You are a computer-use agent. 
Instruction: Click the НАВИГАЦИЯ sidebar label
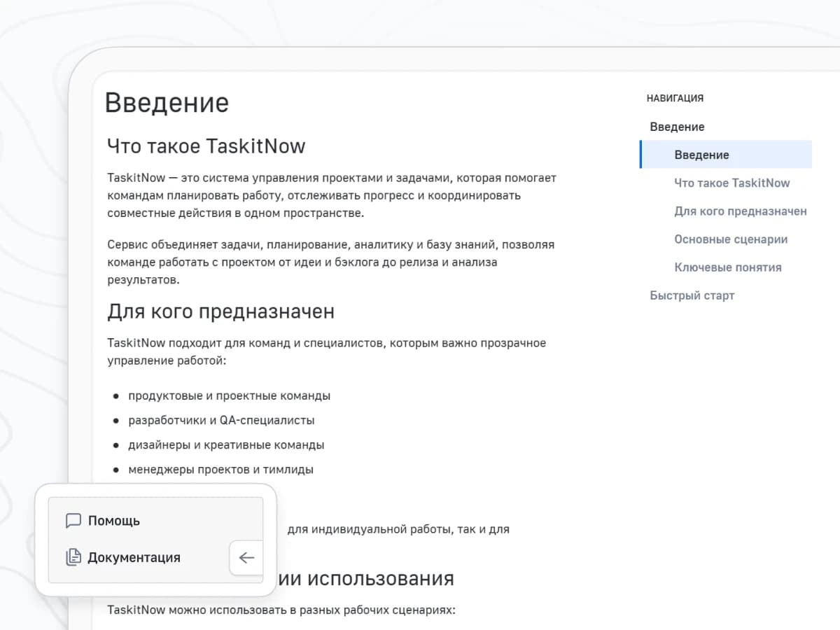click(675, 98)
